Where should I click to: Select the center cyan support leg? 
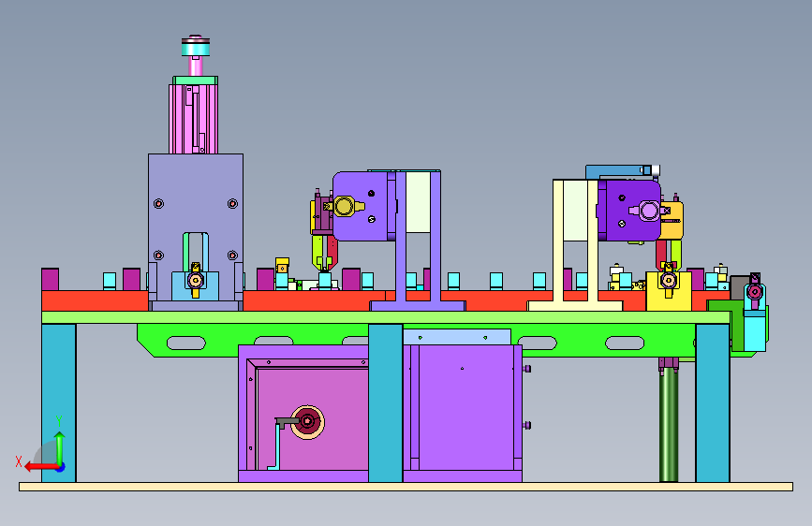point(385,402)
